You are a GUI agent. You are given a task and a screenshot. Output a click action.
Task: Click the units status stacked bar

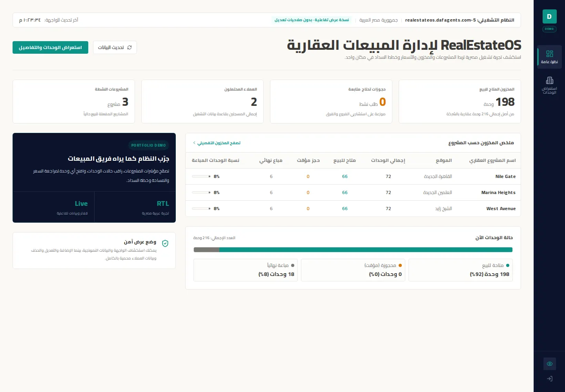[x=353, y=250]
